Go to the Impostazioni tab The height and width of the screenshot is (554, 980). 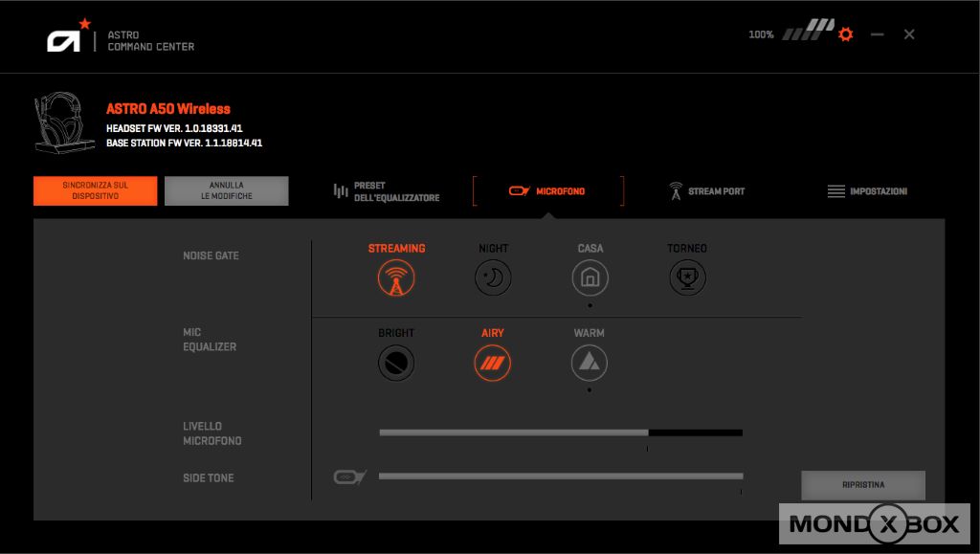pos(867,191)
